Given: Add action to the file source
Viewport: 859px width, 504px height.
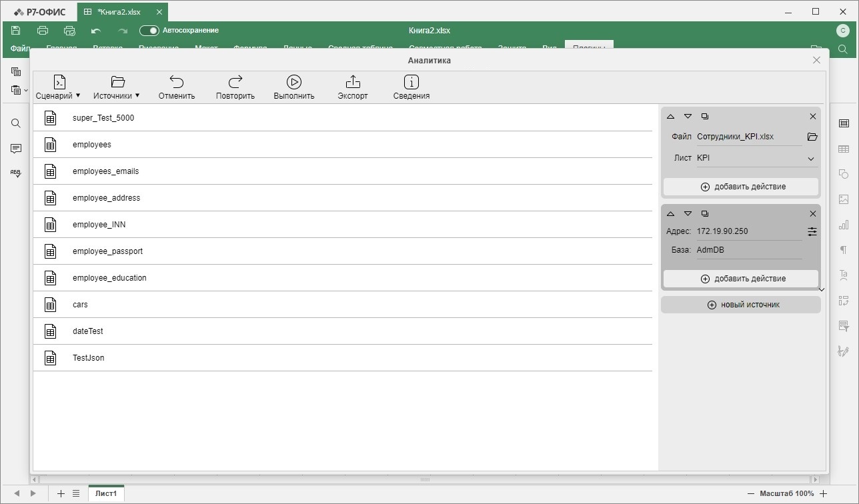Looking at the screenshot, I should click(741, 187).
